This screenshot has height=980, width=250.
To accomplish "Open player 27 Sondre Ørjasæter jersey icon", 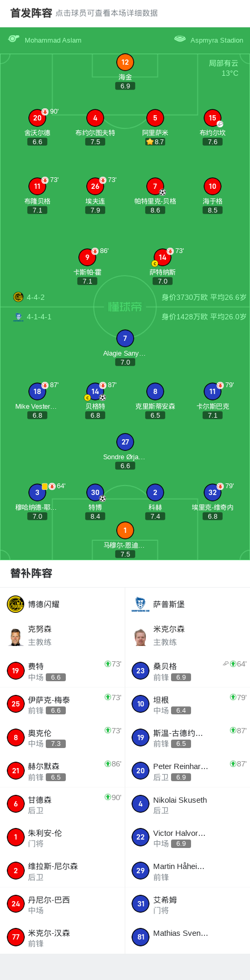I will (x=125, y=442).
